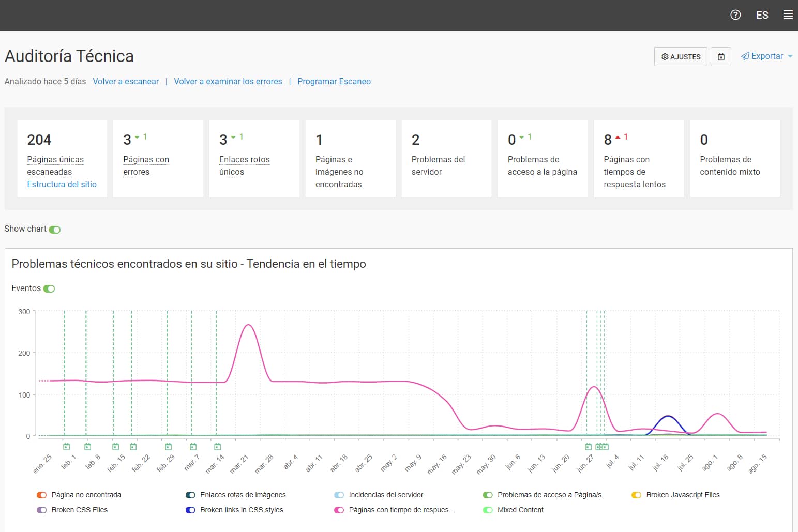Toggle Problemas de acceso a Página/s series

(488, 495)
